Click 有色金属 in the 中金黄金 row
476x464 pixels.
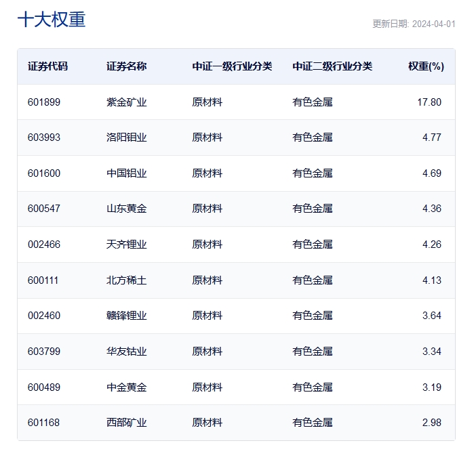[313, 387]
